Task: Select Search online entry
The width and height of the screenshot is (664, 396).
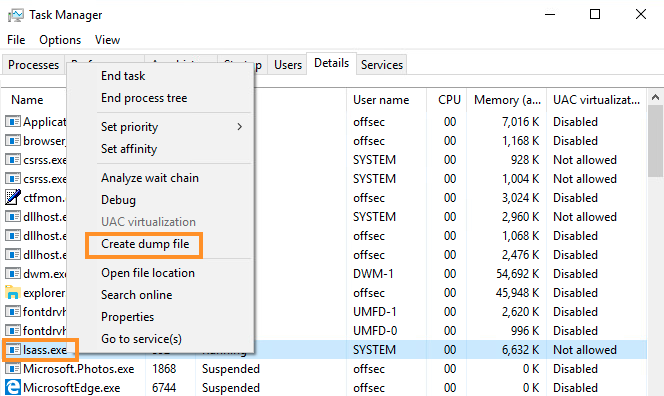Action: coord(136,295)
